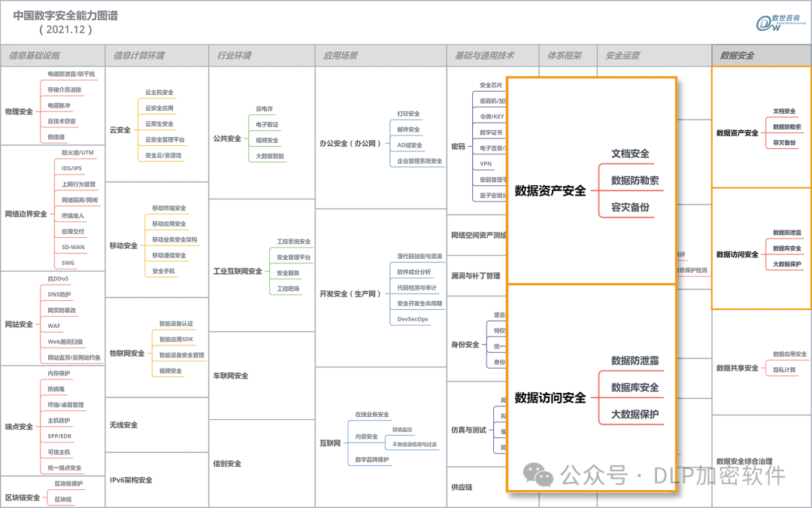Click the 数世咨询 DW logo
This screenshot has width=812, height=508.
click(781, 23)
